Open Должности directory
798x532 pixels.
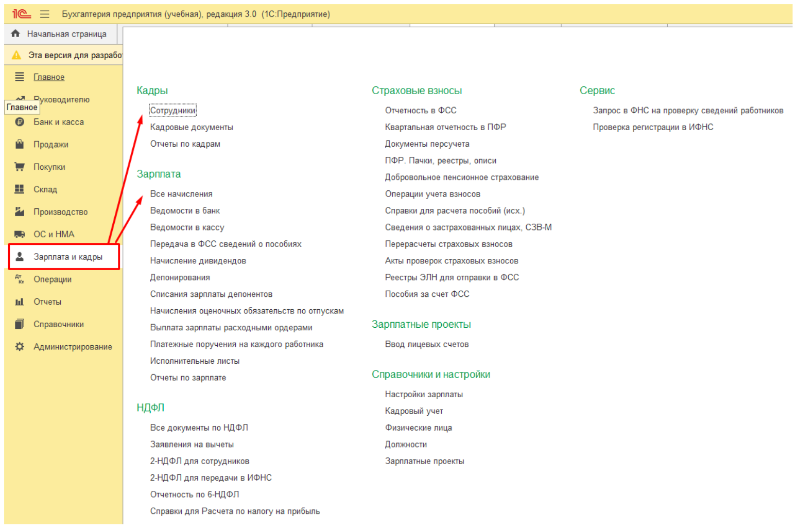coord(406,445)
